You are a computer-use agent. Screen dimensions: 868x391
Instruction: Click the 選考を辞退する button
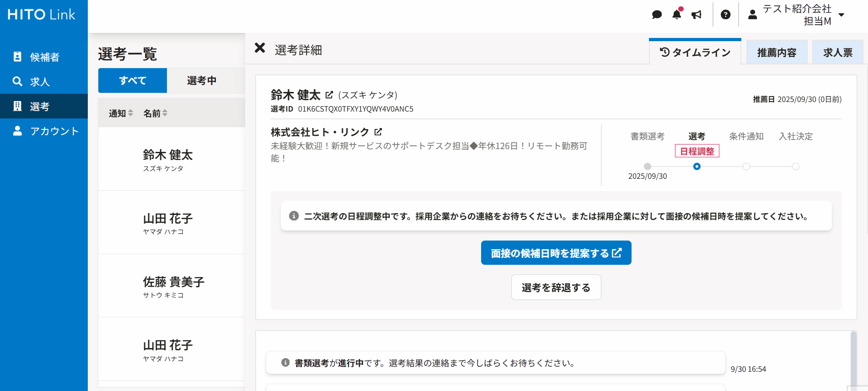pyautogui.click(x=556, y=288)
